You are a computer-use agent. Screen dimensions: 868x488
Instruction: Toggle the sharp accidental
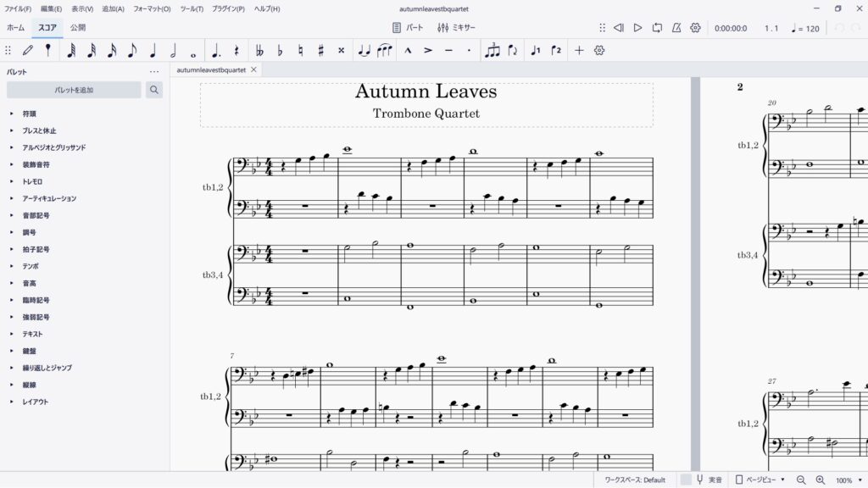pos(320,50)
